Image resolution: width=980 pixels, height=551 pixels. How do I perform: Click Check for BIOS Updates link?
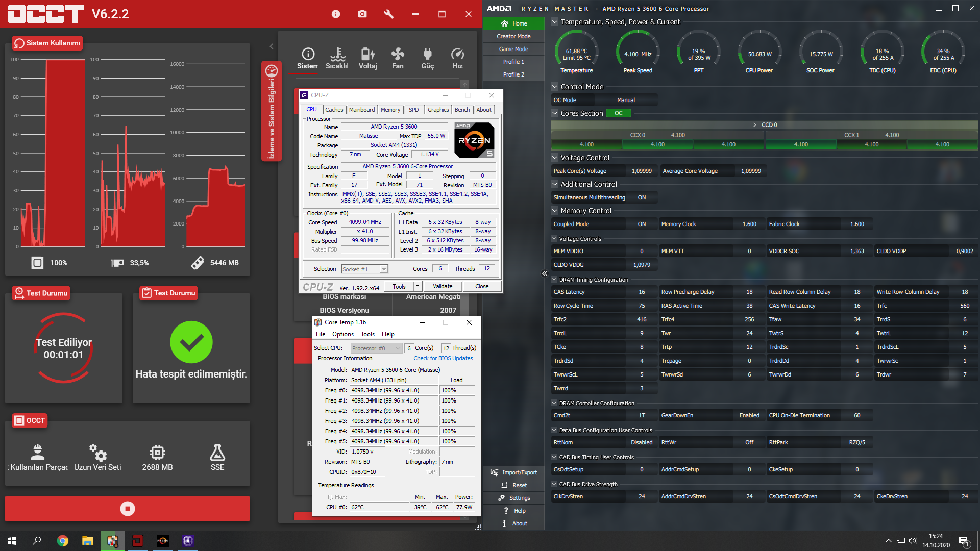(x=443, y=358)
